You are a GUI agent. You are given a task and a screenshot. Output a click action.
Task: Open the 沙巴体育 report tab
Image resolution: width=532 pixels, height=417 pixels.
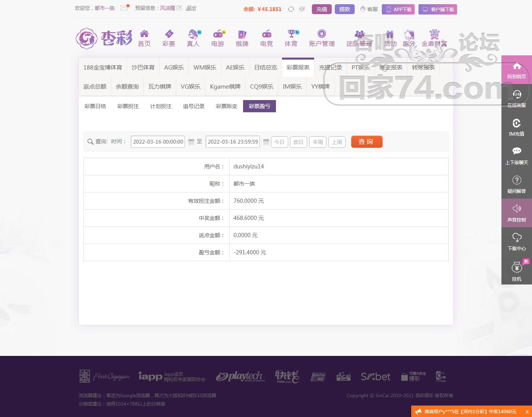coord(143,67)
